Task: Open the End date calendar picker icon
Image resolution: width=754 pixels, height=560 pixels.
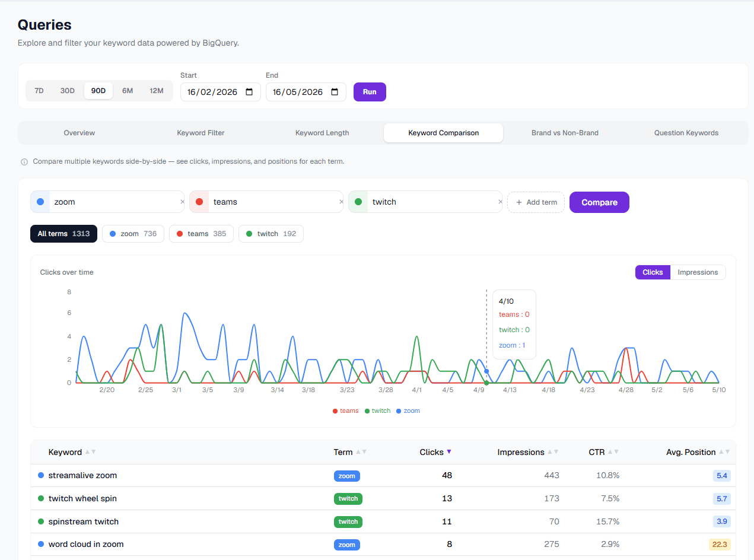Action: pos(335,92)
